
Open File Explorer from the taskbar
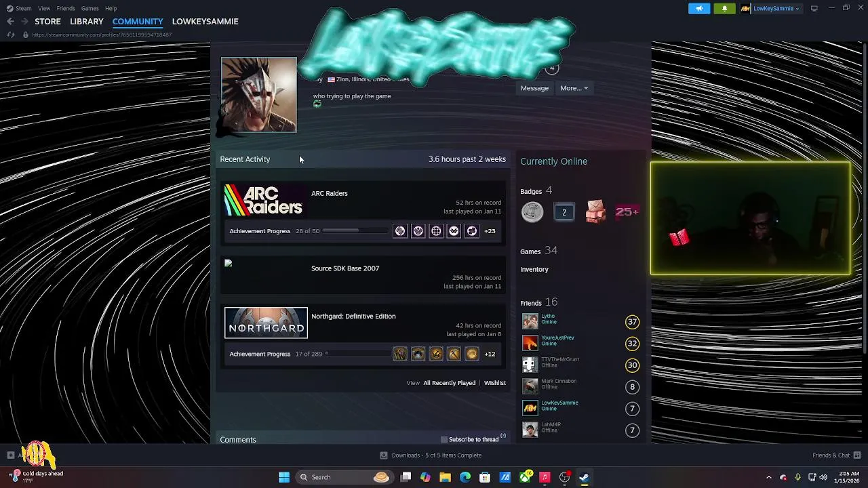(445, 477)
